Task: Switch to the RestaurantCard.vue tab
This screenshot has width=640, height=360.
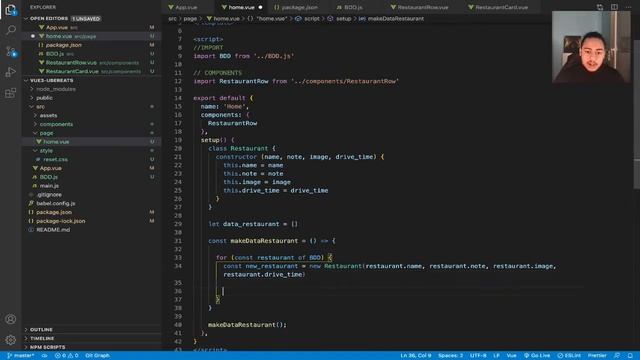Action: tap(501, 7)
